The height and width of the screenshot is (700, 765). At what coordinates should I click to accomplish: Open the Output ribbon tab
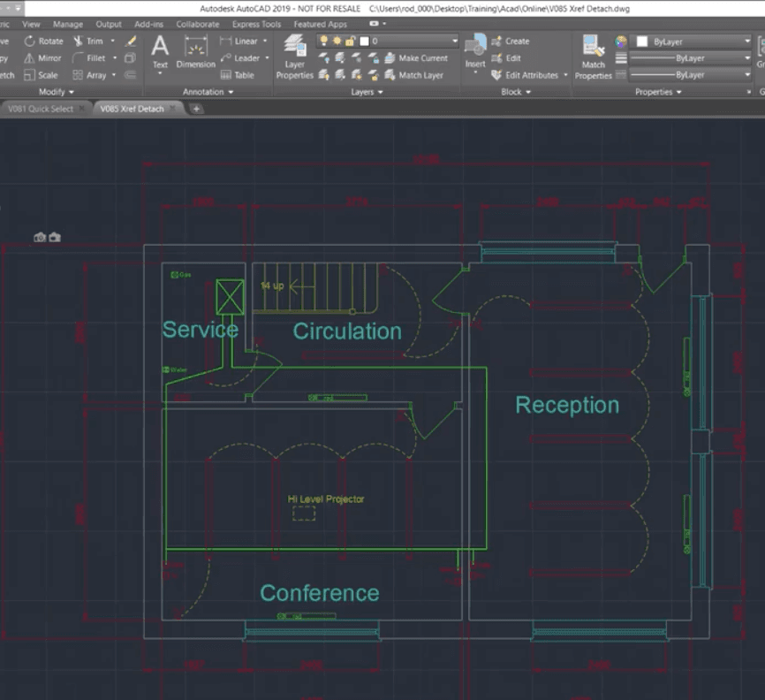[109, 24]
